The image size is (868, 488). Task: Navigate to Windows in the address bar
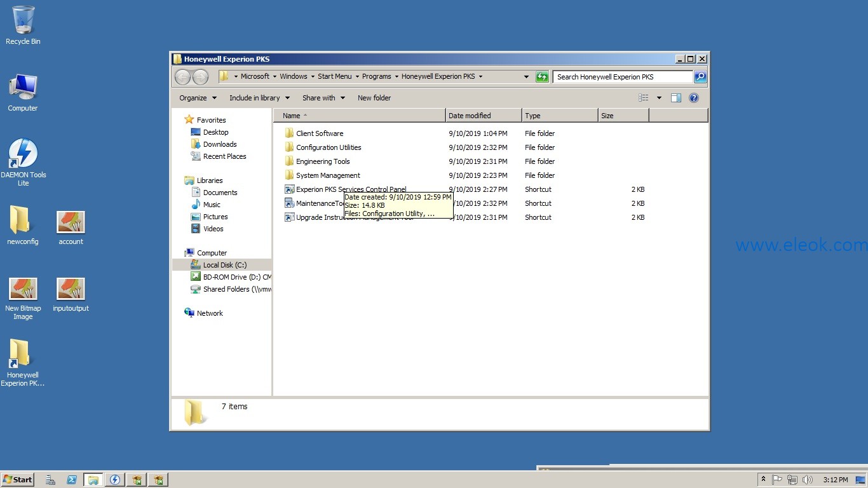(294, 77)
